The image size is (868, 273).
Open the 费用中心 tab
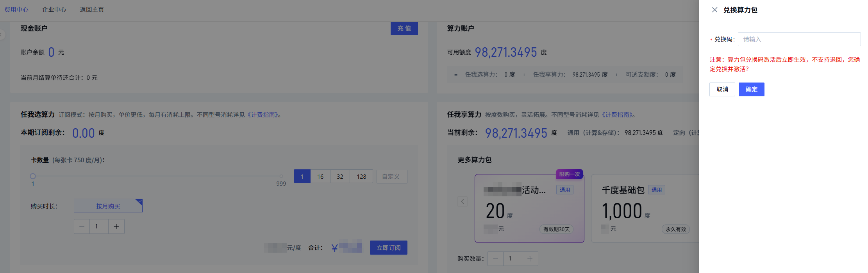tap(16, 9)
